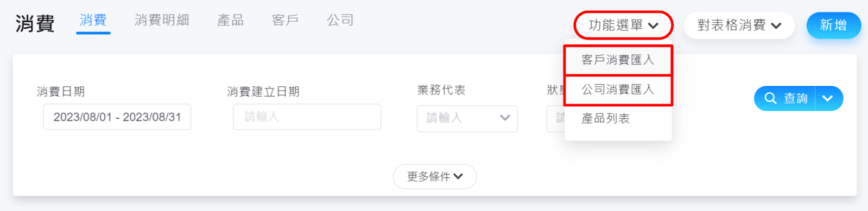Open the 產品 tab
This screenshot has height=211, width=868.
click(230, 20)
